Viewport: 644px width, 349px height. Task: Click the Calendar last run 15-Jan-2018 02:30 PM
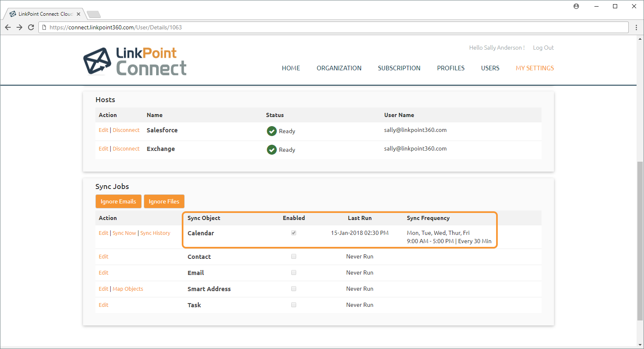(360, 233)
